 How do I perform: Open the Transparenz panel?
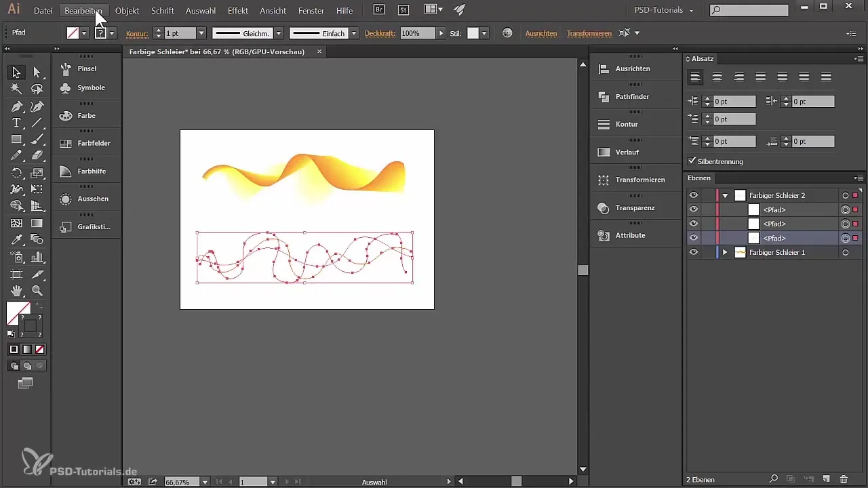(635, 207)
